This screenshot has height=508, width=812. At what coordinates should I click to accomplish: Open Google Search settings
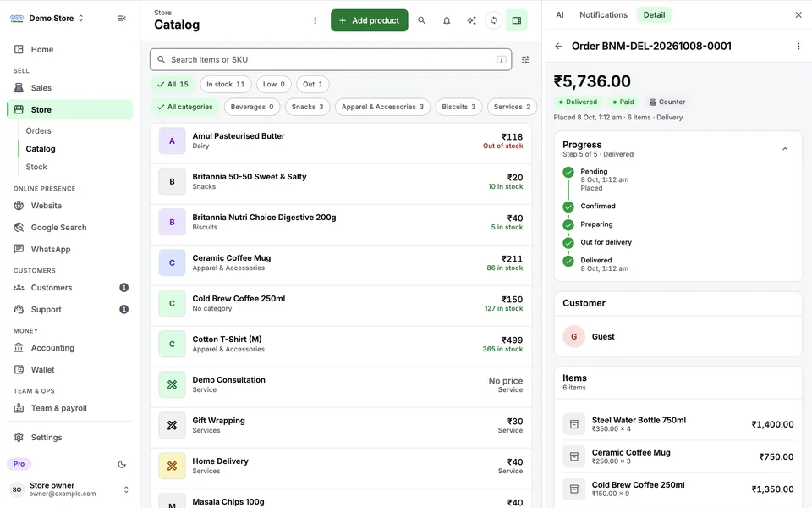tap(70, 227)
